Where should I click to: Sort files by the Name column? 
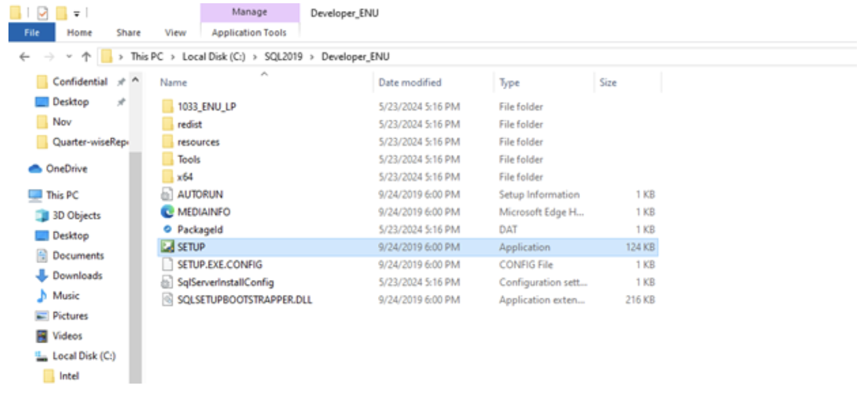[x=173, y=83]
